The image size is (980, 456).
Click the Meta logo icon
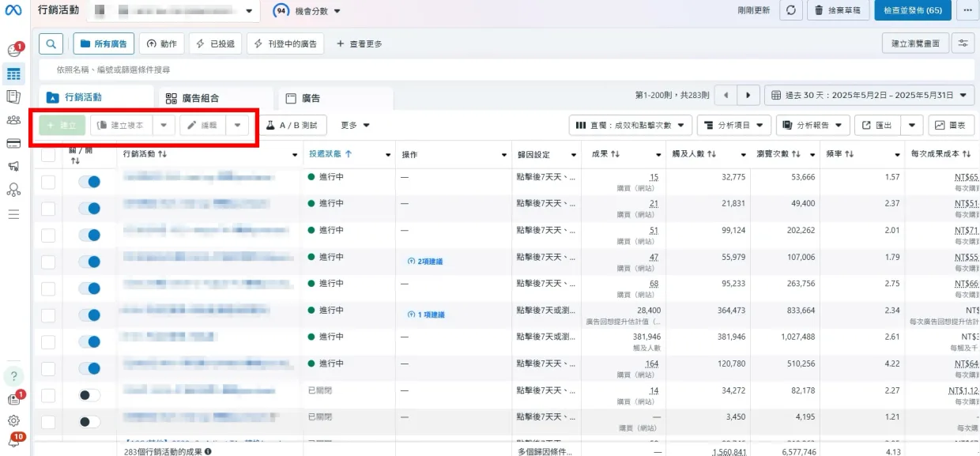click(x=13, y=10)
